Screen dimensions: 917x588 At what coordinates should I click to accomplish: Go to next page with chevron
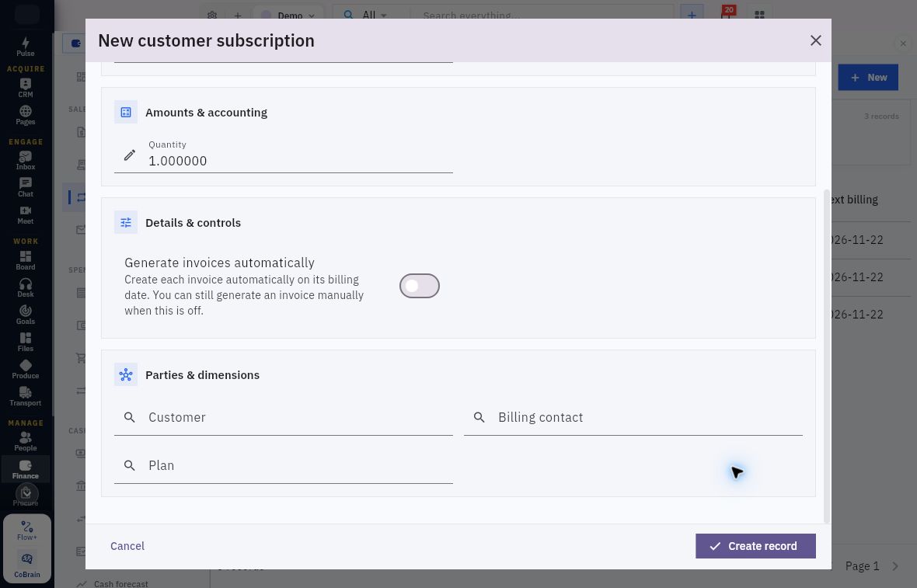[894, 565]
